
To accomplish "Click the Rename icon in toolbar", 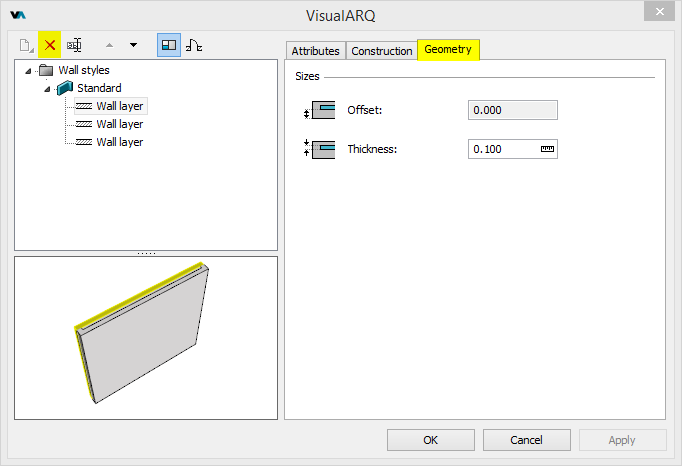I will [x=75, y=45].
